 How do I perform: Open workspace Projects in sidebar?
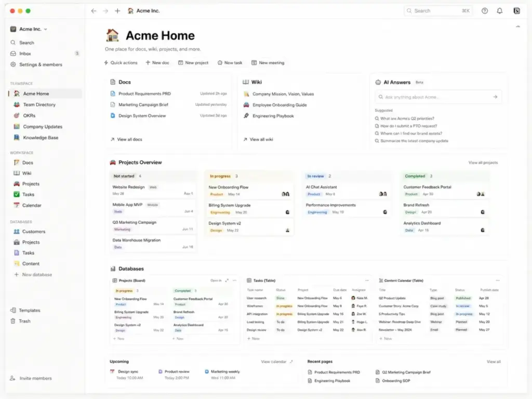(31, 184)
